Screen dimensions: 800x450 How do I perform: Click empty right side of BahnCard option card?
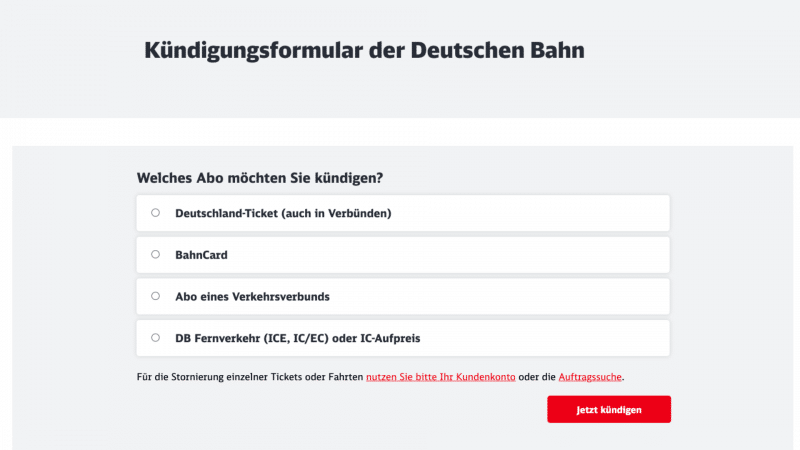click(x=560, y=255)
